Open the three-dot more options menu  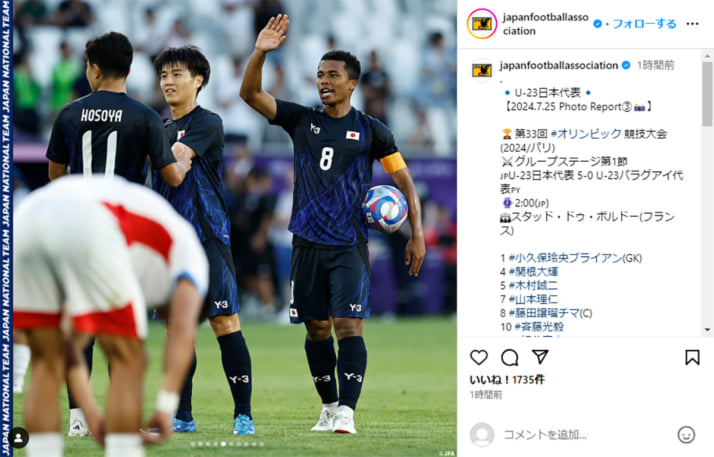[x=693, y=24]
